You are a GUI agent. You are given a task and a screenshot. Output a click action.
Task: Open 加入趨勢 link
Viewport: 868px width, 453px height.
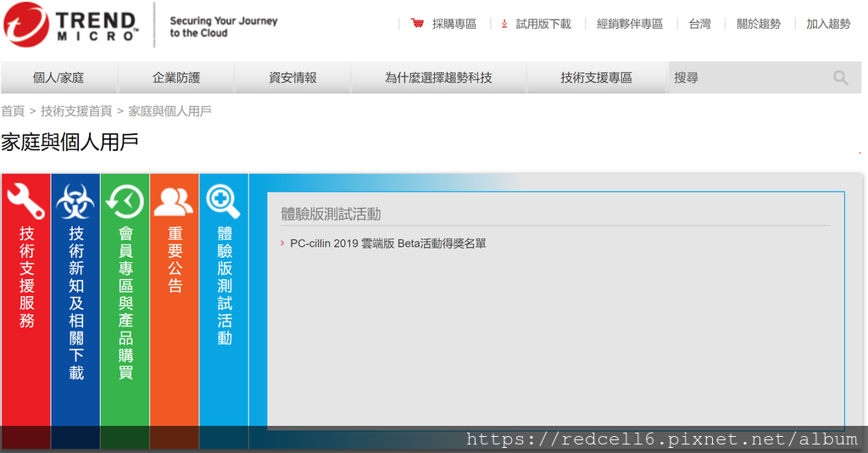(x=828, y=24)
